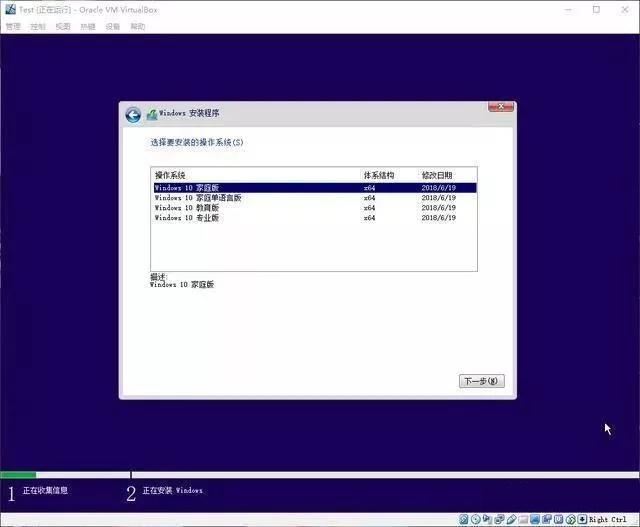Open the 管理 menu in VirtualBox

click(x=13, y=27)
